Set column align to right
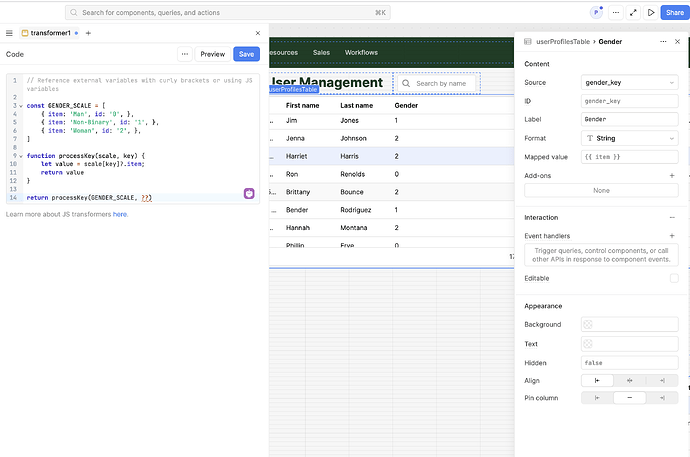Screen dimensions: 690x457 coord(662,380)
